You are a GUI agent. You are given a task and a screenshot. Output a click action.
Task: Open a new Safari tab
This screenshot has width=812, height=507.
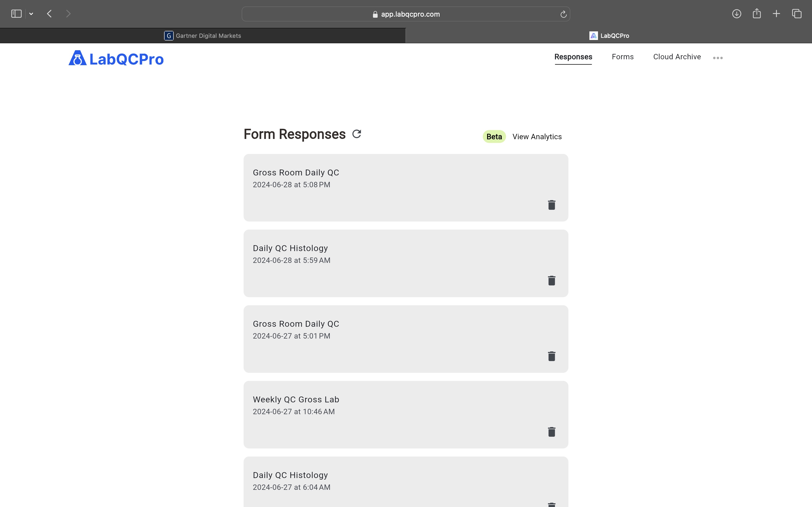click(x=776, y=14)
